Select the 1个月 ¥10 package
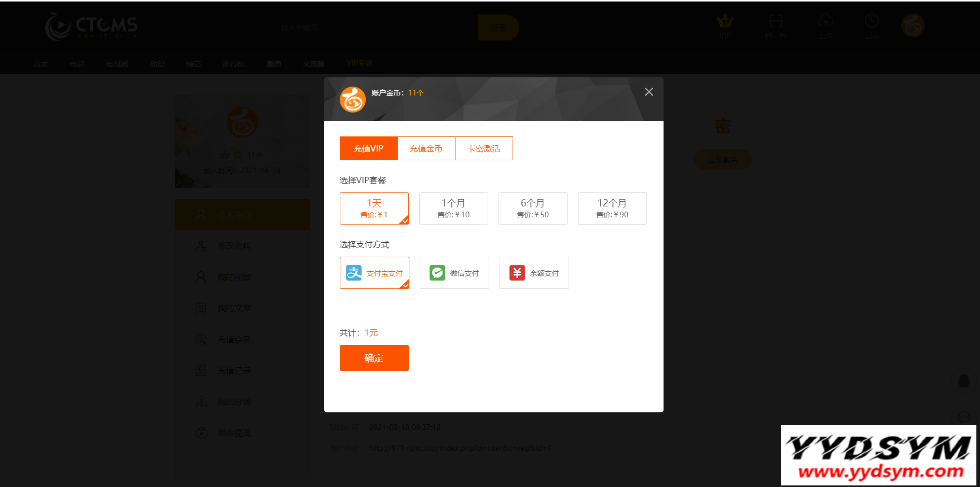 click(x=453, y=208)
